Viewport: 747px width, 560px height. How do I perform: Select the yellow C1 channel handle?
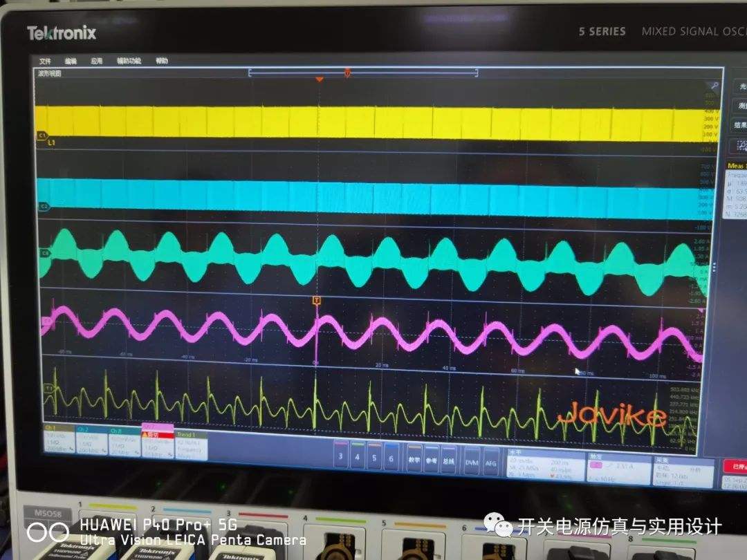pos(42,136)
